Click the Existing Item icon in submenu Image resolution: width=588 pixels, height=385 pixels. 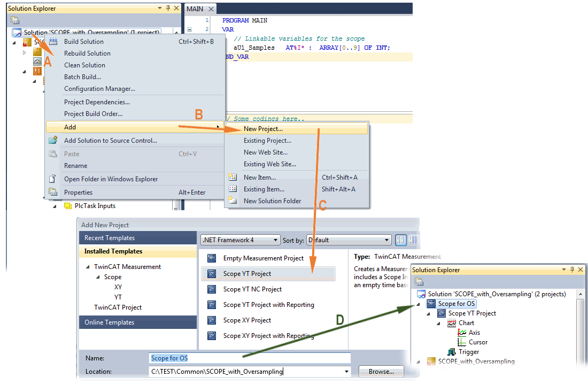(x=233, y=189)
